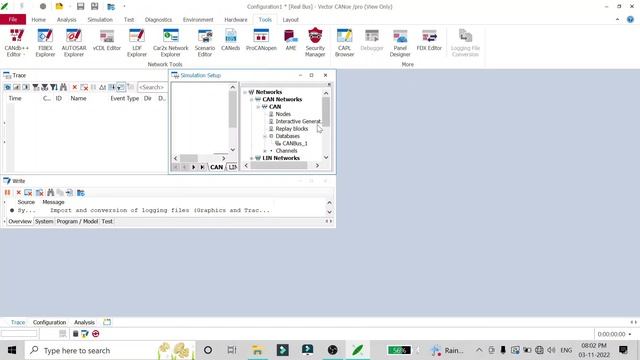The image size is (640, 360).
Task: Click the save icon in title bar
Action: (x=80, y=7)
